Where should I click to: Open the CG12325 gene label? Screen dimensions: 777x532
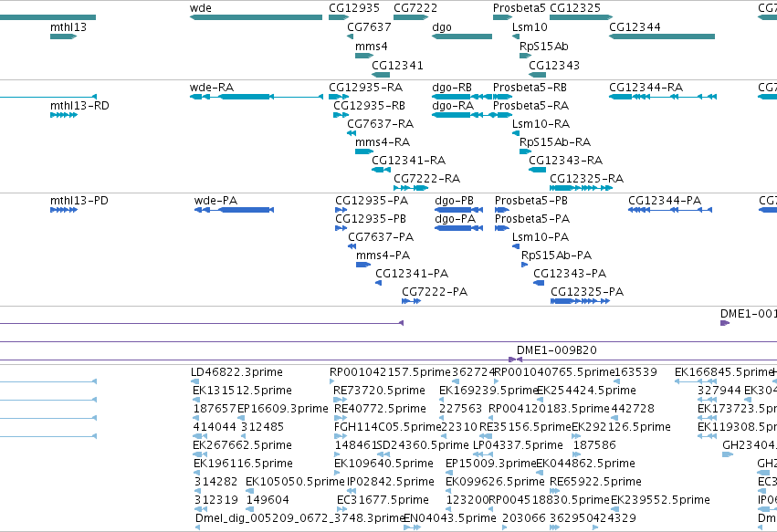575,8
